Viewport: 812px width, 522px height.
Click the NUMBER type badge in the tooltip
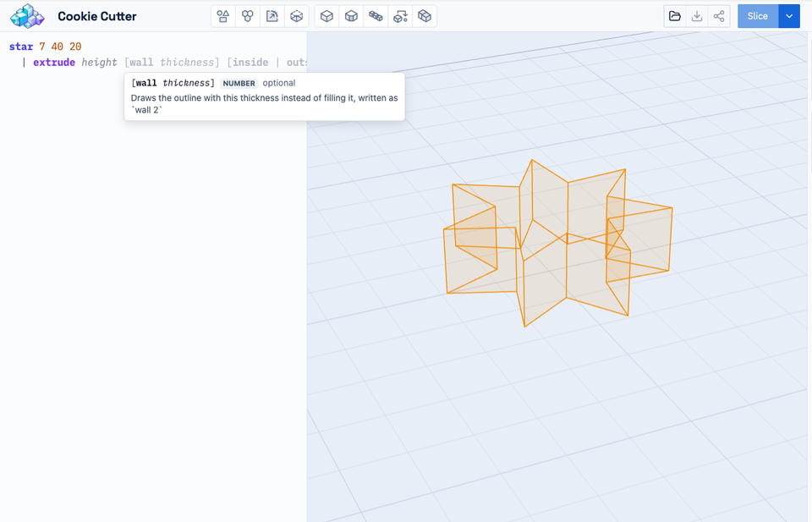(239, 84)
